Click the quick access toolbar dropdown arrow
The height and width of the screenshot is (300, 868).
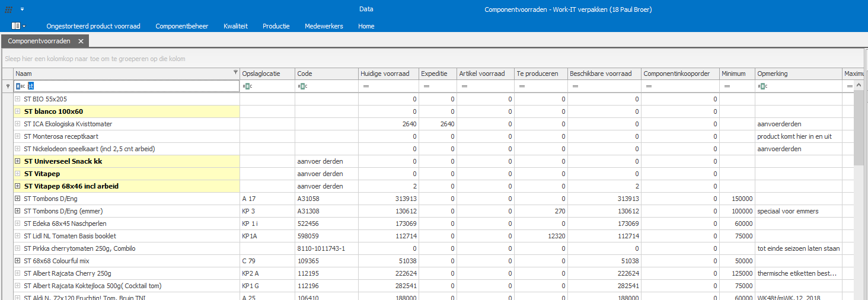[22, 9]
